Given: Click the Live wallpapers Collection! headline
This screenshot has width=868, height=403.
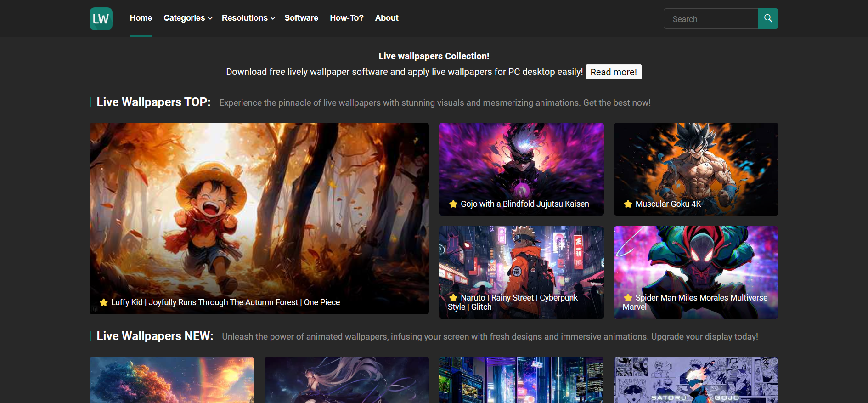Looking at the screenshot, I should coord(434,56).
